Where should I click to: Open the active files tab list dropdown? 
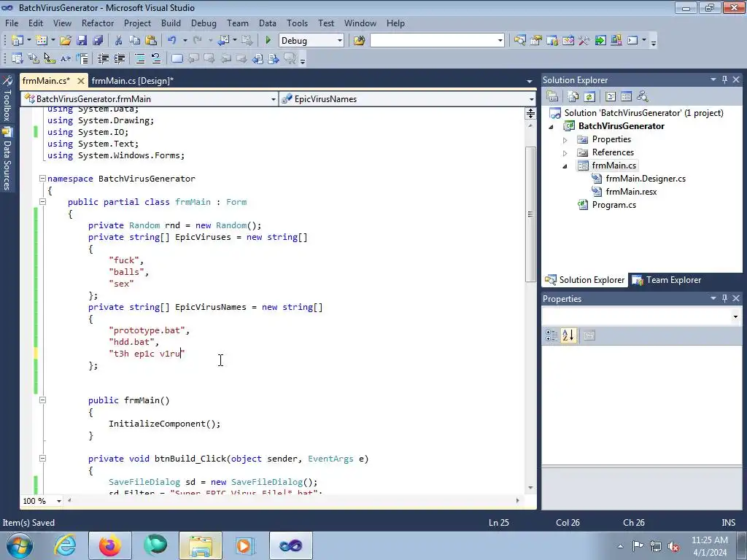coord(530,82)
